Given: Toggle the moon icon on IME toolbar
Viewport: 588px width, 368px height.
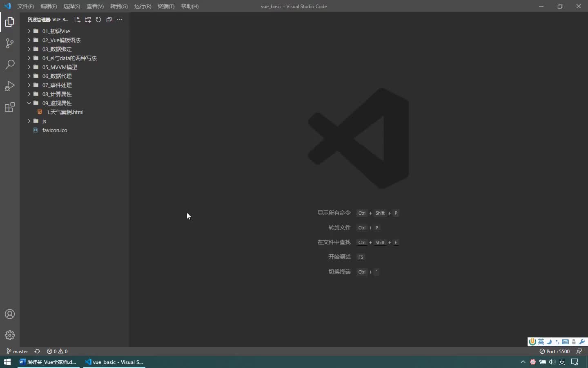Looking at the screenshot, I should tap(549, 342).
